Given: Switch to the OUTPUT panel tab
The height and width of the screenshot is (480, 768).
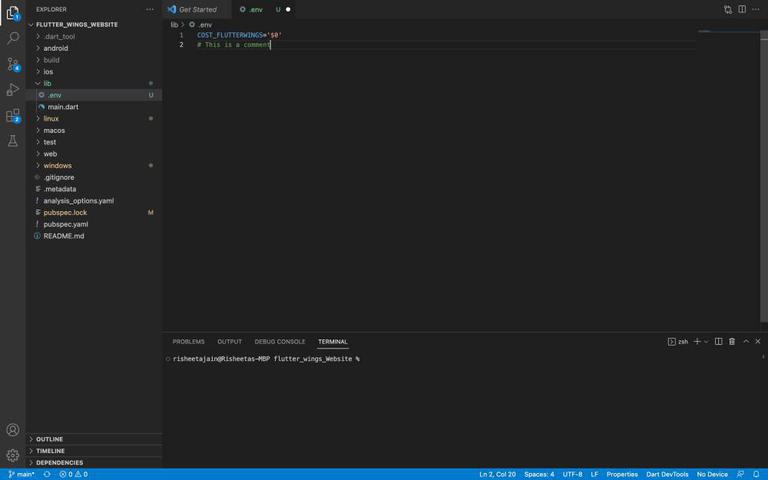Looking at the screenshot, I should (230, 341).
